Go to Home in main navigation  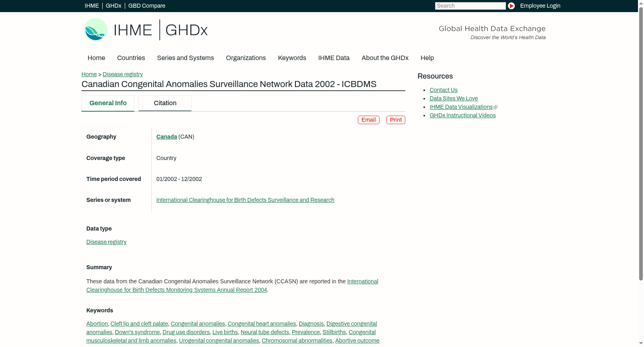[x=96, y=58]
